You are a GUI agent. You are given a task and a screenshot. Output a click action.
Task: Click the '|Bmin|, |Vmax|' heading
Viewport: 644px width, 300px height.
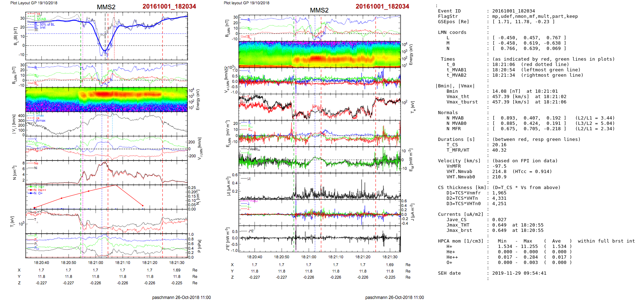point(455,86)
